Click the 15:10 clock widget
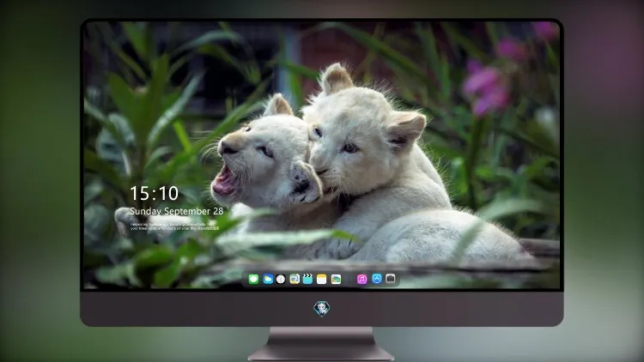The image size is (644, 362). (x=154, y=193)
